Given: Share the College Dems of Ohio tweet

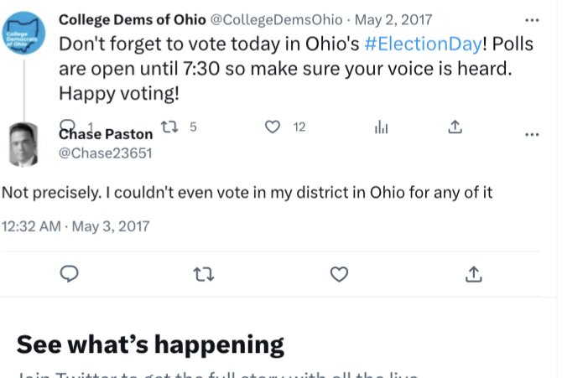Looking at the screenshot, I should tap(455, 127).
